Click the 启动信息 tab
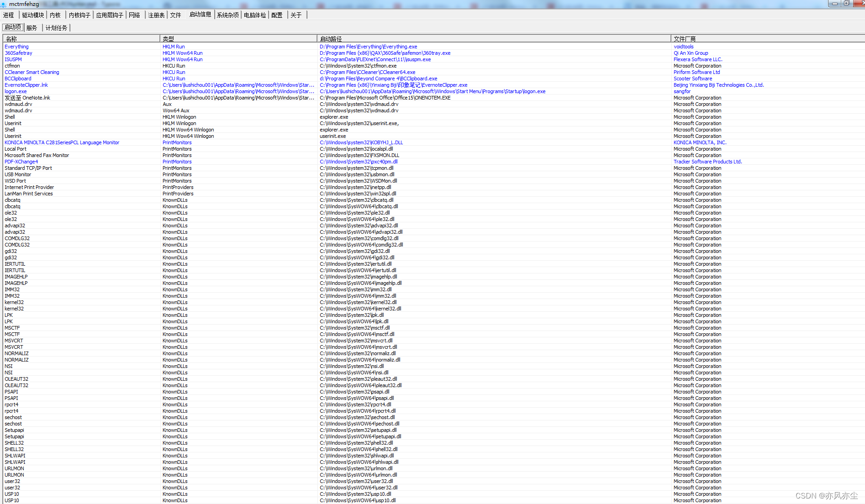 200,15
